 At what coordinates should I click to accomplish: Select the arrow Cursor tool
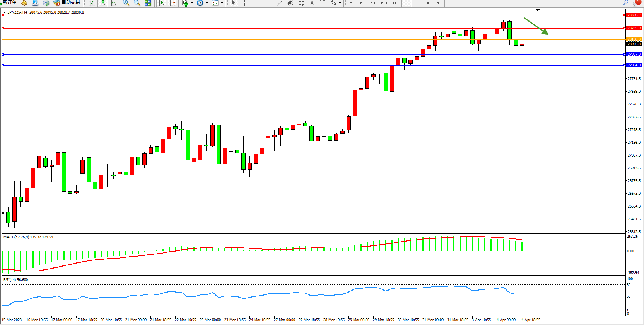(x=234, y=3)
